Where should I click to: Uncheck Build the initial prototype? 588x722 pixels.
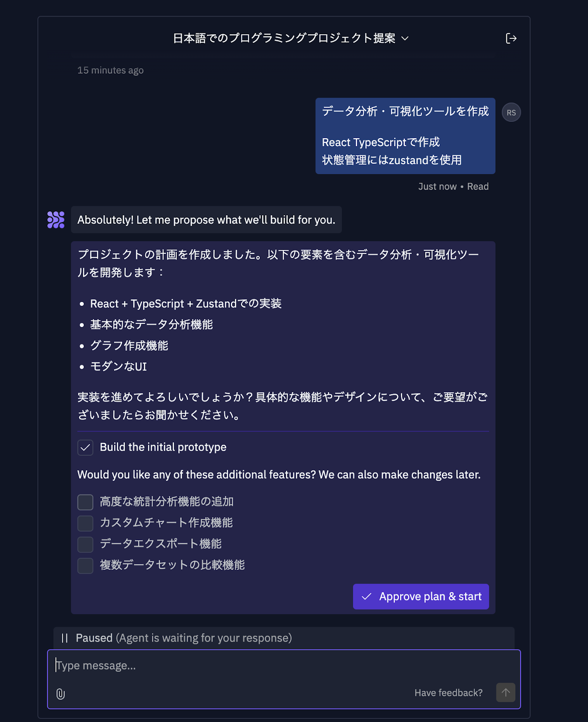pos(85,448)
